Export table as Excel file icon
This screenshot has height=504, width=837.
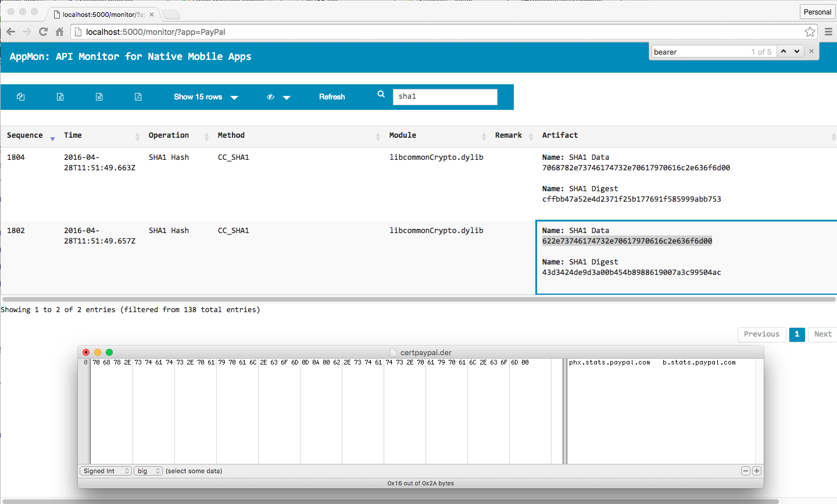[x=60, y=97]
